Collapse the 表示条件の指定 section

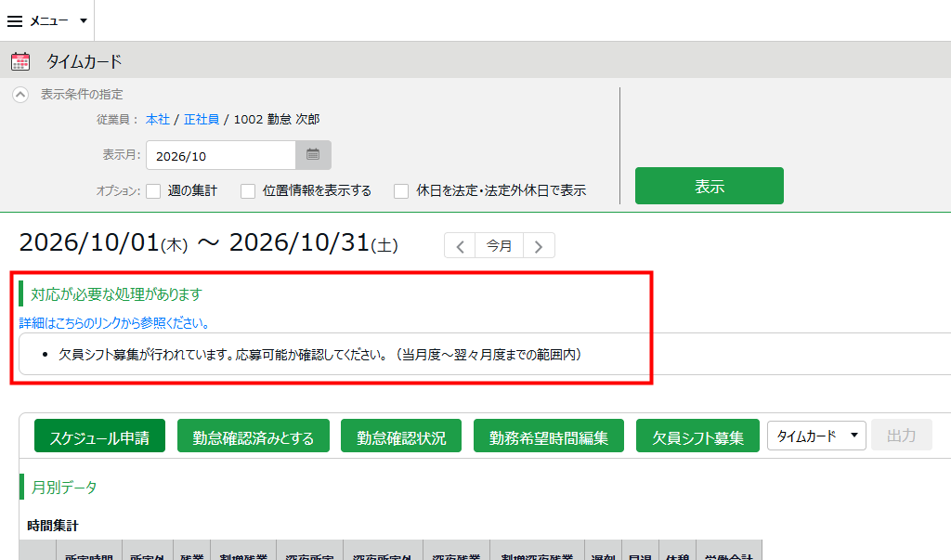click(x=20, y=95)
